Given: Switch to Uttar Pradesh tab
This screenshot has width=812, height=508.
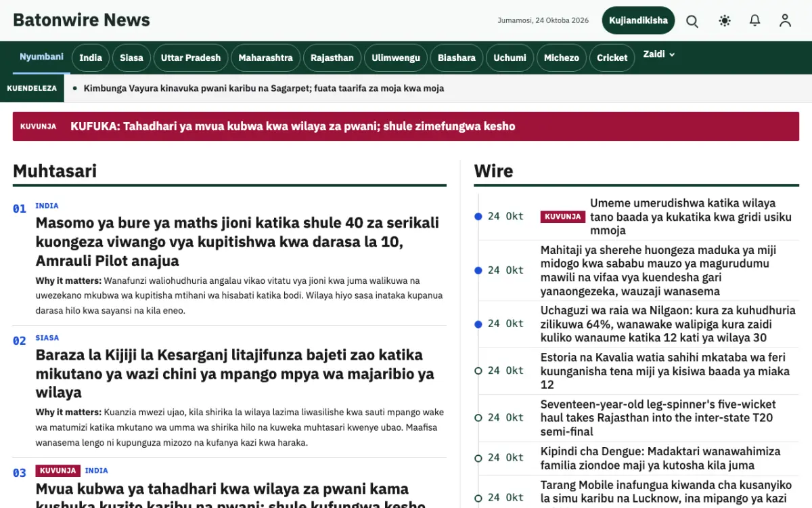Looking at the screenshot, I should [x=191, y=58].
